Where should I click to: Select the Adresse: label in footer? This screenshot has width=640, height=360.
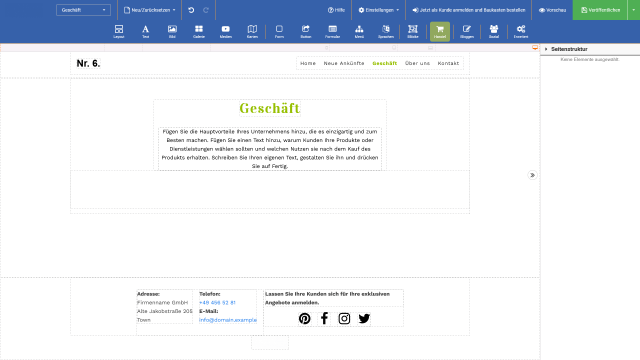pos(149,294)
